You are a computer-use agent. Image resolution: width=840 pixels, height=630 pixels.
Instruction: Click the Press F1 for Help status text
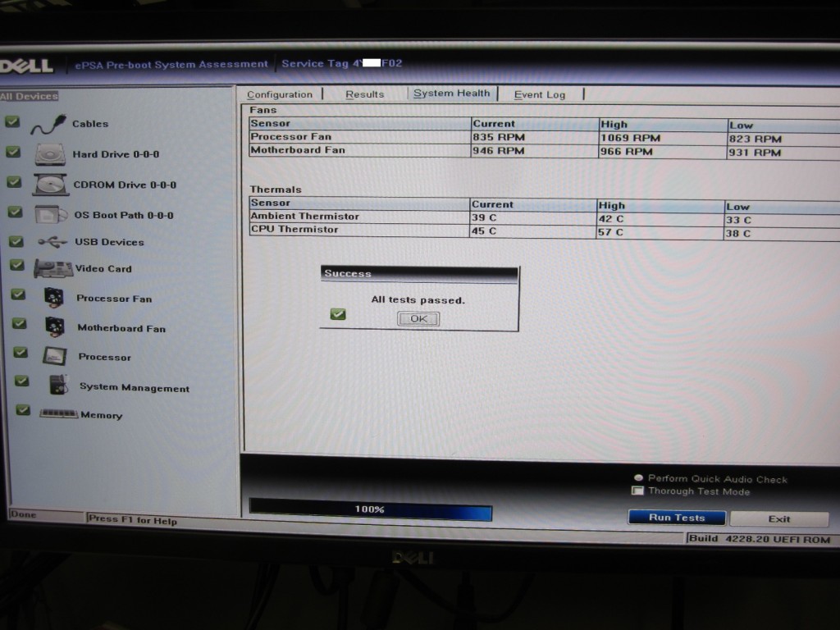tap(132, 519)
